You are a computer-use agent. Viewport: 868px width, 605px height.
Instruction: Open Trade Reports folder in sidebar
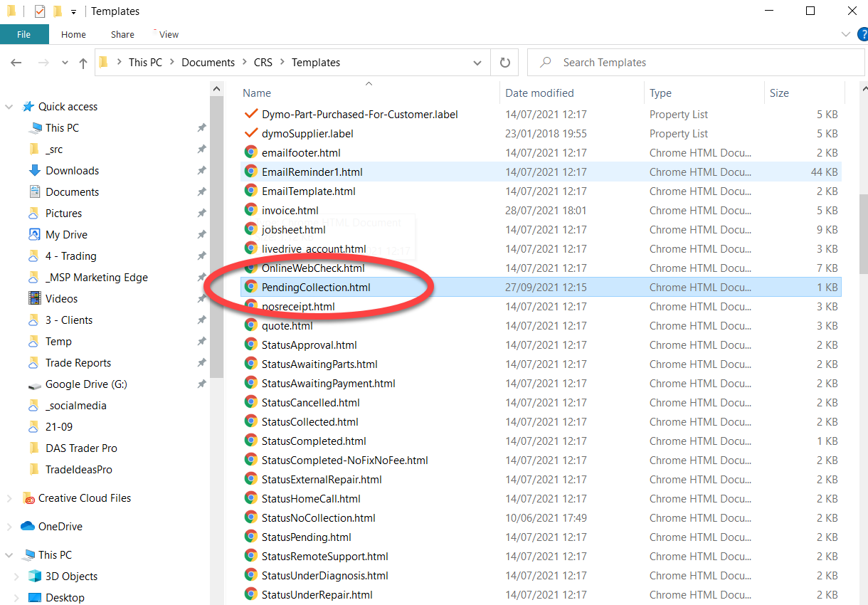click(x=78, y=363)
